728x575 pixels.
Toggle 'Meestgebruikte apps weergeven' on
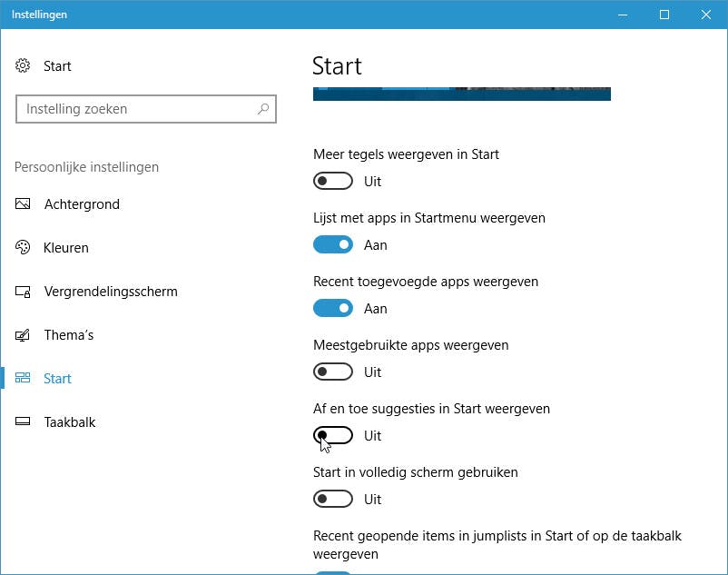click(x=333, y=372)
